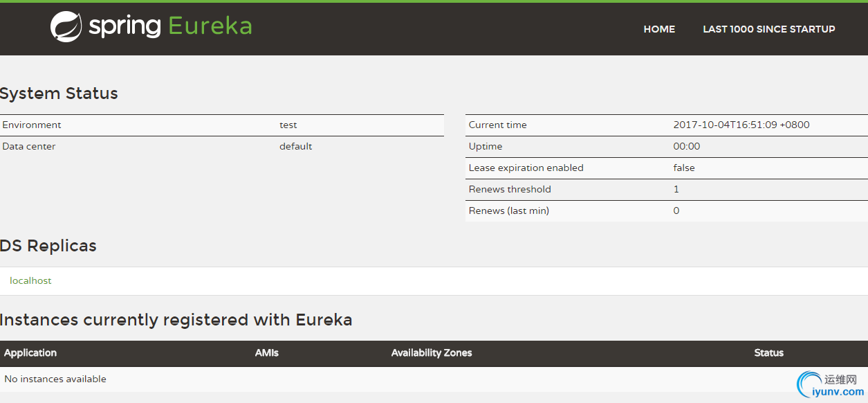The image size is (868, 403).
Task: Click the spring Eureka brand text
Action: pyautogui.click(x=170, y=26)
